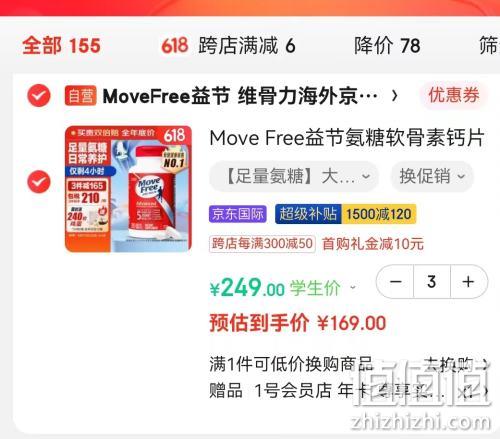Click the 自营 self-operated badge

(81, 96)
